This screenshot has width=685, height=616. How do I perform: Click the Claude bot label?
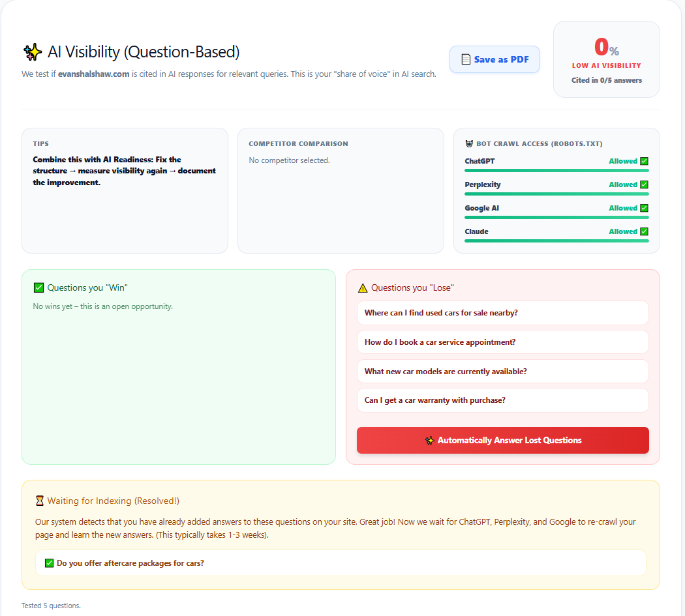(x=477, y=231)
